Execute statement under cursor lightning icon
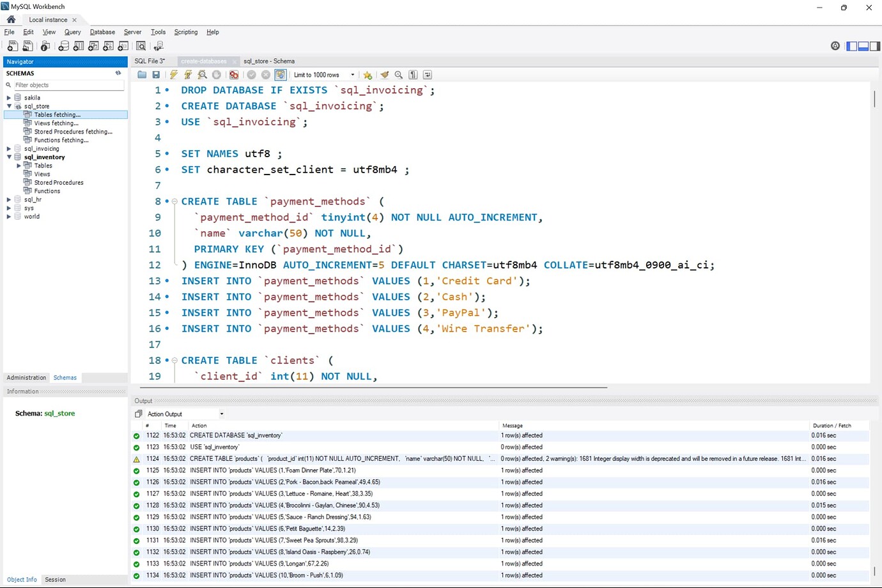The image size is (882, 588). click(188, 75)
